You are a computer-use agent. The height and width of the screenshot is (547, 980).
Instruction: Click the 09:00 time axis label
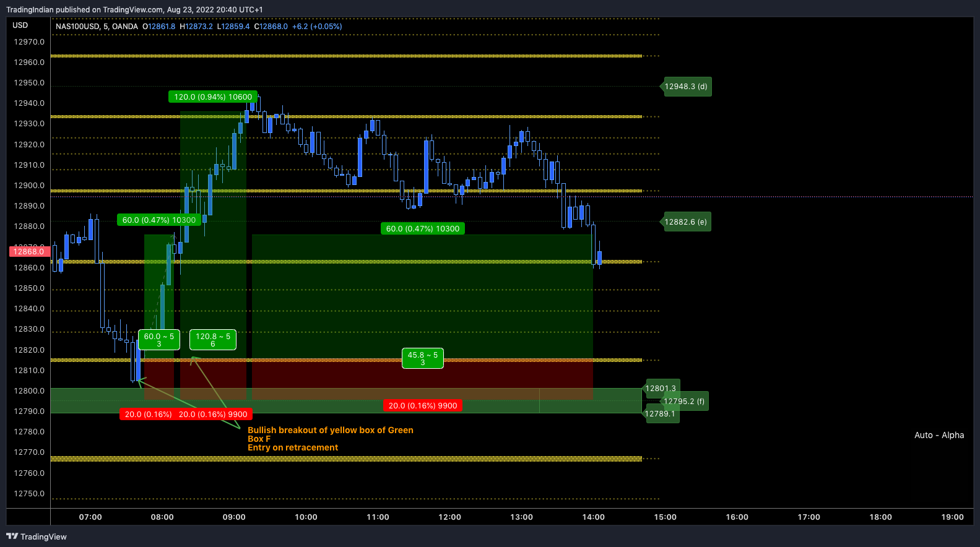tap(234, 517)
